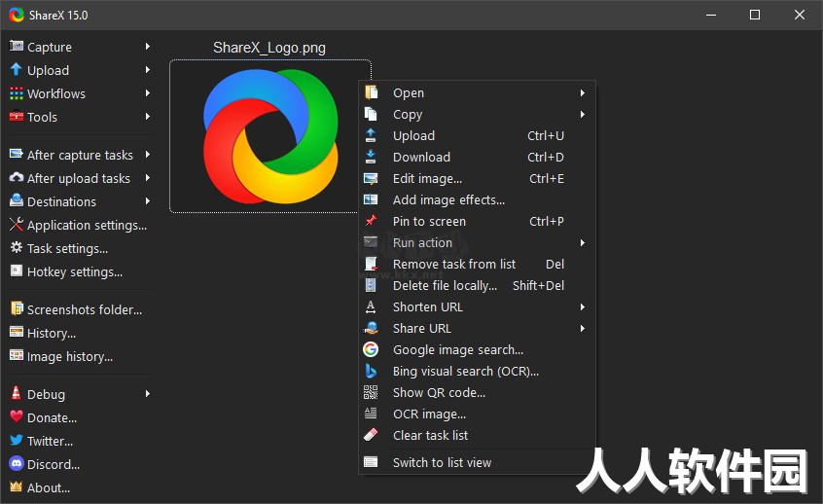
Task: Click the Edit image icon in context menu
Action: pyautogui.click(x=371, y=178)
